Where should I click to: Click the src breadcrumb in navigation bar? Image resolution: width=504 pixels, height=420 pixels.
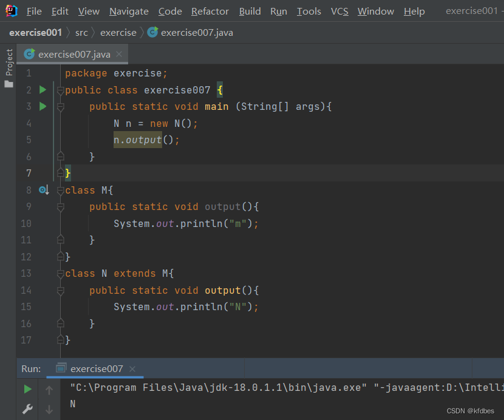[81, 33]
